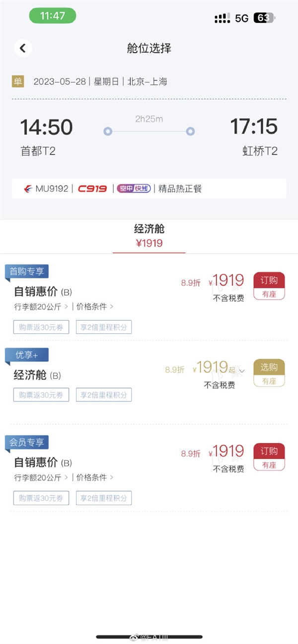Viewport: 298px width, 644px height.
Task: Switch to the 经济舱 cabin tab
Action: pyautogui.click(x=149, y=234)
